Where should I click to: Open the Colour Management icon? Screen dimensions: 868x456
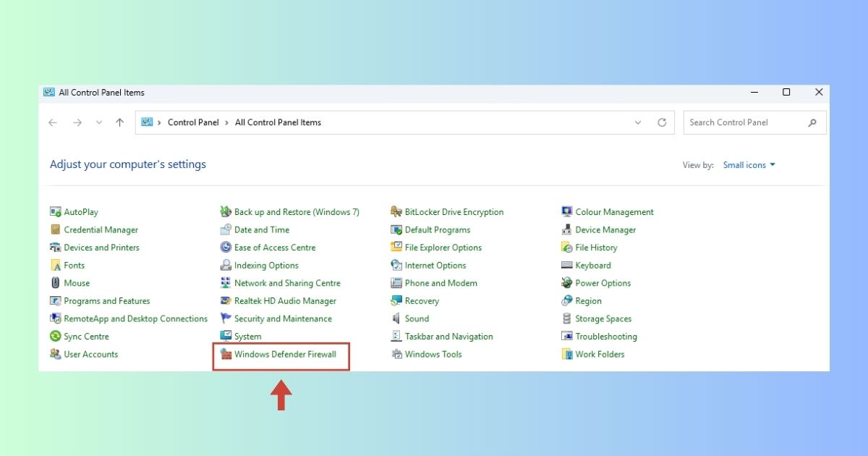(x=567, y=212)
